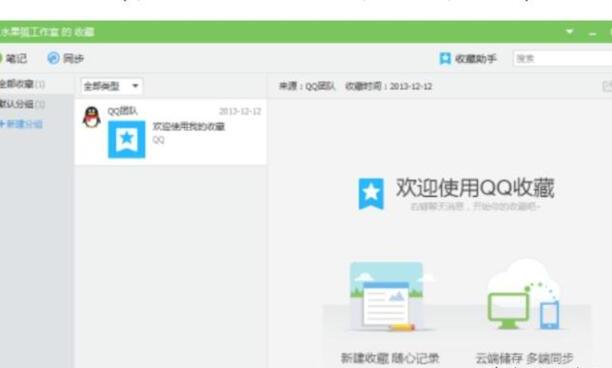Open the title bar dropdown arrow menu

point(569,32)
